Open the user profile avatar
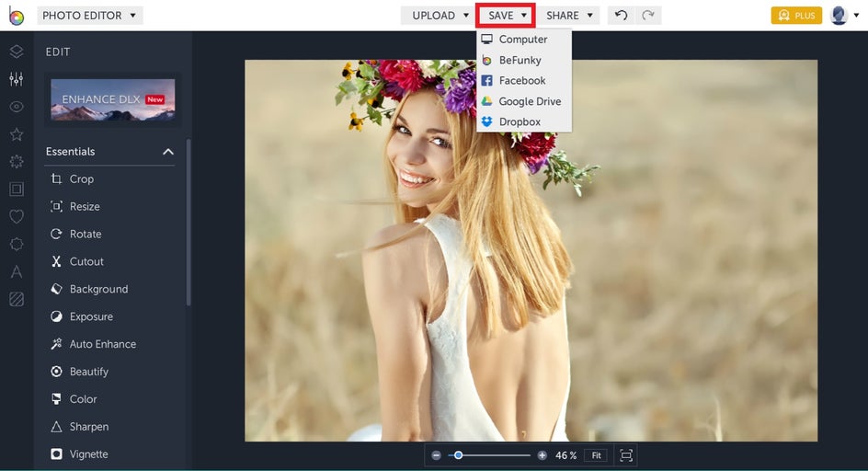This screenshot has height=471, width=868. (x=839, y=16)
